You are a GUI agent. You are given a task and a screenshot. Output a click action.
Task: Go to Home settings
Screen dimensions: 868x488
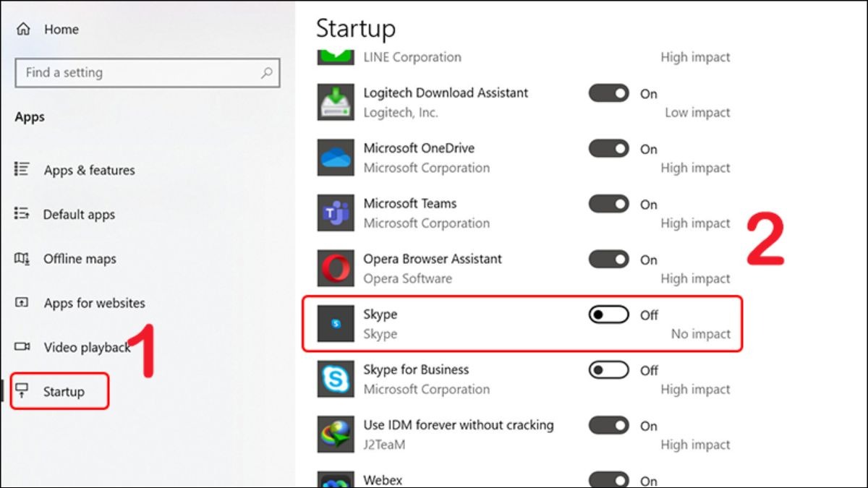point(61,30)
